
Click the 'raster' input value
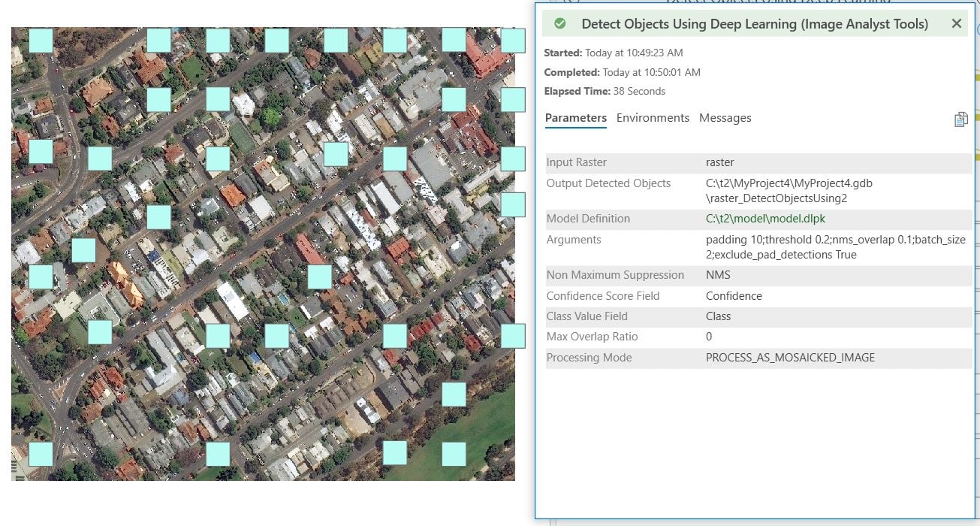720,162
